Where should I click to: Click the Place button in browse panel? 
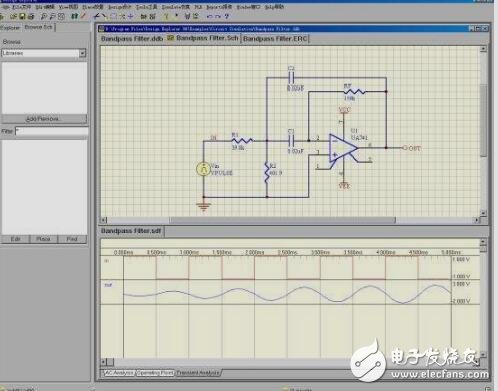tap(43, 239)
